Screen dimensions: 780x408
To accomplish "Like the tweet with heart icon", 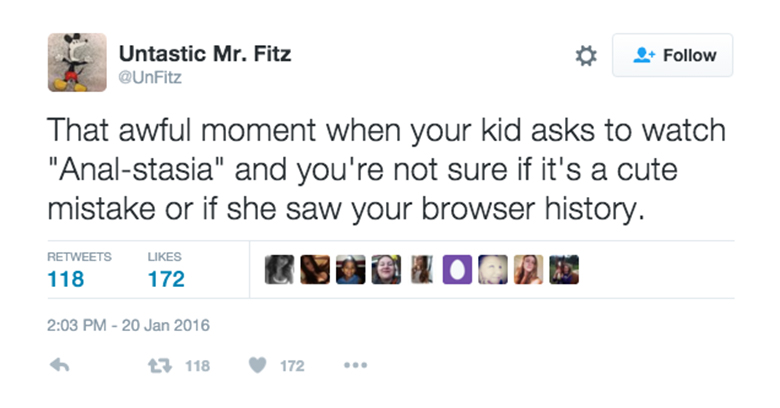I will click(257, 366).
